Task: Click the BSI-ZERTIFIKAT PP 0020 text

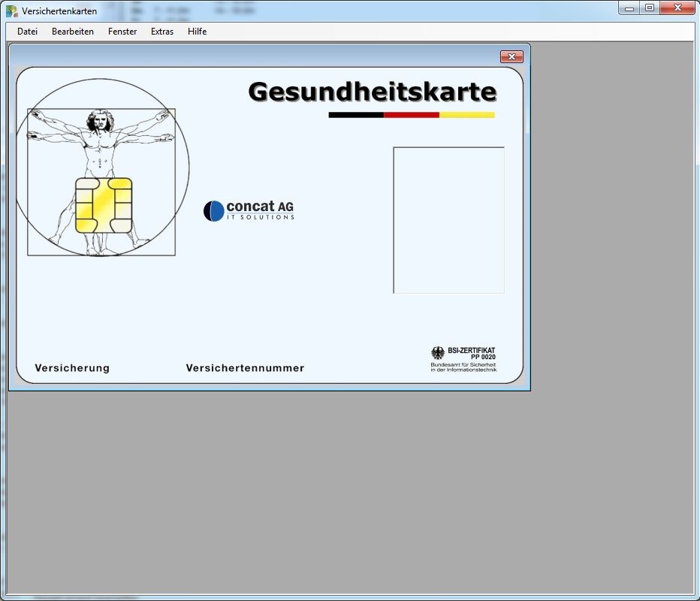Action: tap(472, 353)
